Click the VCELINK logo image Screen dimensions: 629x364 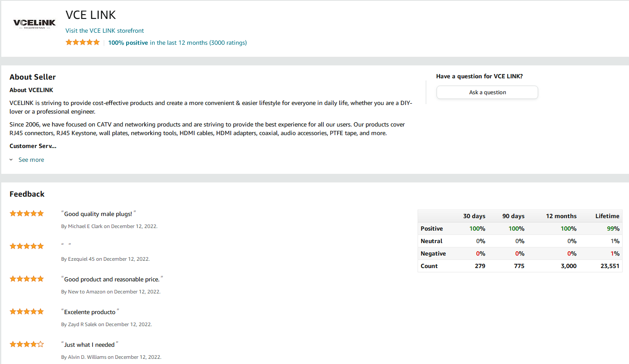click(34, 24)
